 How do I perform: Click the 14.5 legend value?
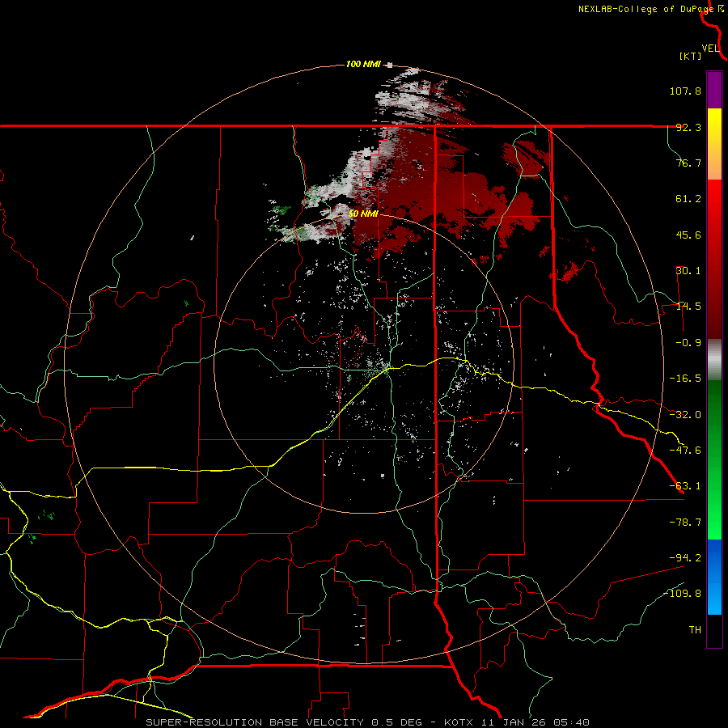point(688,307)
